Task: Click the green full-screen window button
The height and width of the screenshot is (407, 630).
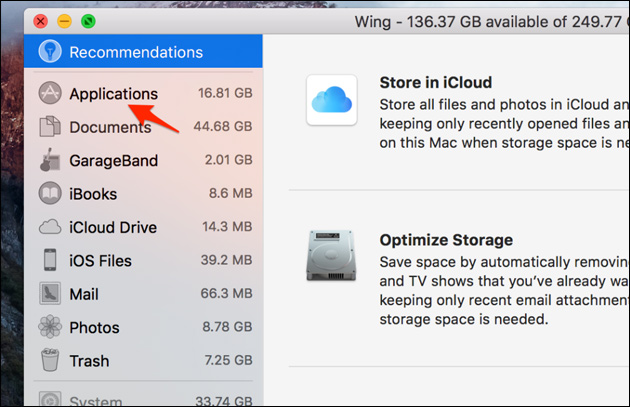Action: (x=88, y=21)
